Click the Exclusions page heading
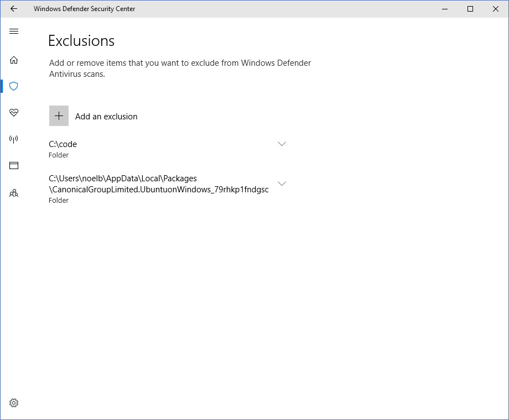This screenshot has height=420, width=509. point(81,41)
